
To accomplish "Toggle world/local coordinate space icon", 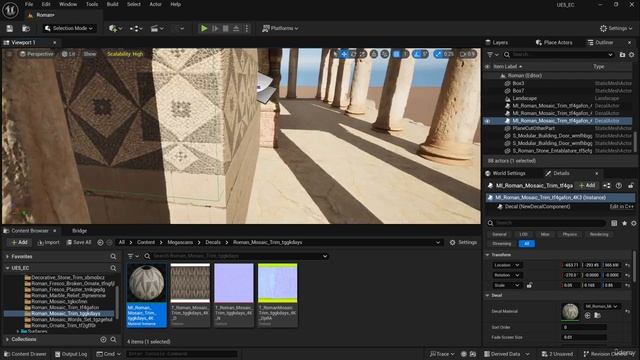I will pos(374,54).
